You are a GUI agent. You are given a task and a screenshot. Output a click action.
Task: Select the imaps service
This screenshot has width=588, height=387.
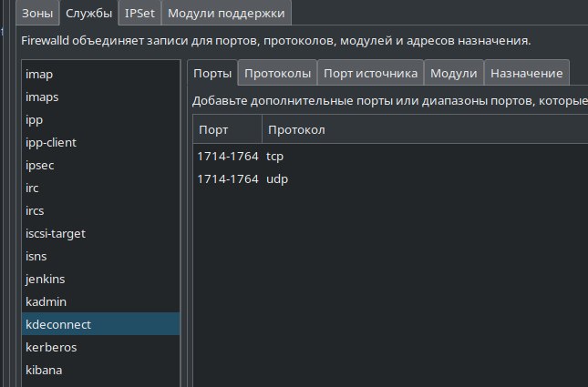(101, 97)
